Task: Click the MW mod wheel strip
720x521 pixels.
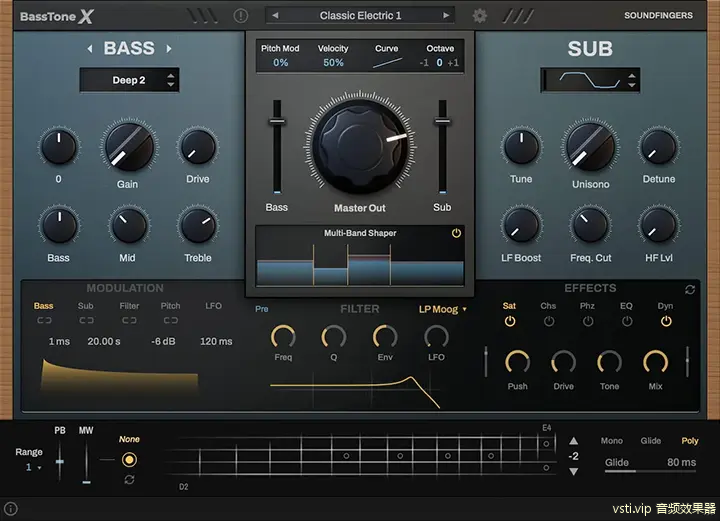Action: coord(86,462)
